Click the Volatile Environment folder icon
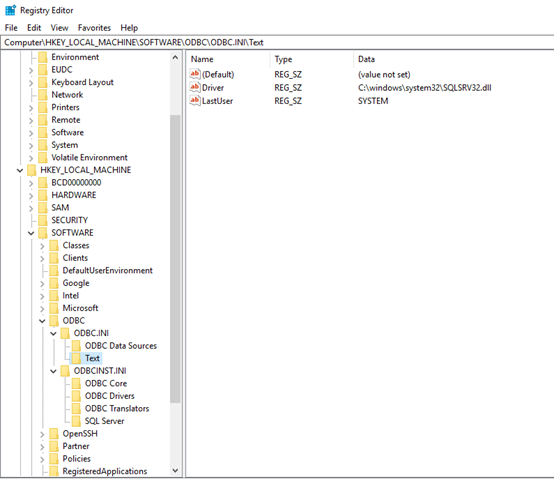This screenshot has height=479, width=554. click(43, 158)
